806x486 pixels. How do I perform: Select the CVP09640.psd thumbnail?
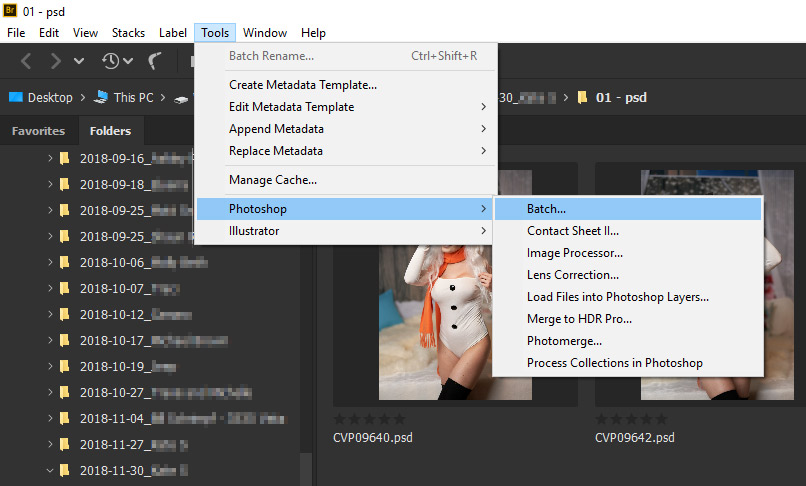pos(455,284)
